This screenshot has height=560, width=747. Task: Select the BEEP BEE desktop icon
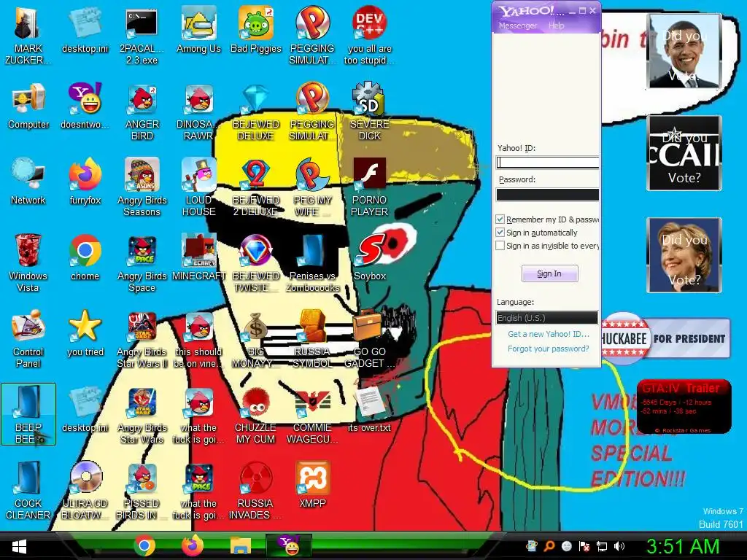(x=28, y=413)
